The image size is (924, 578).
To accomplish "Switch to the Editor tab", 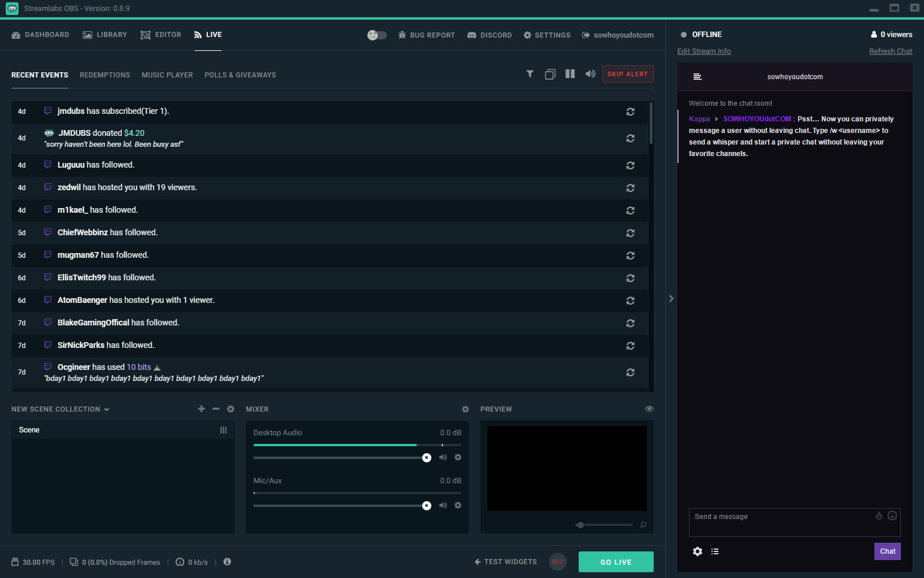I will click(x=161, y=35).
